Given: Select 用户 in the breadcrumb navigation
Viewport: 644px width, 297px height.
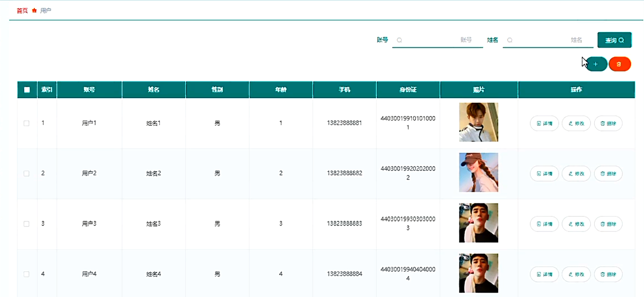Looking at the screenshot, I should (45, 11).
